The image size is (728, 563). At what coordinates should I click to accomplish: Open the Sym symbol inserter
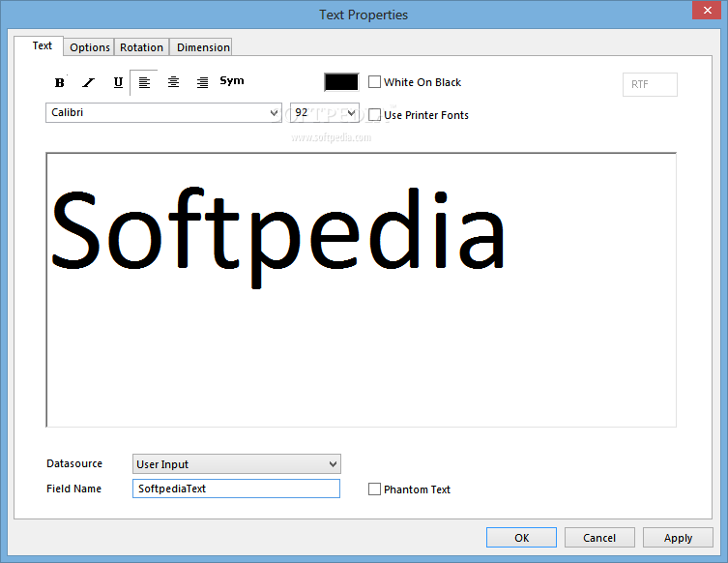pyautogui.click(x=232, y=81)
